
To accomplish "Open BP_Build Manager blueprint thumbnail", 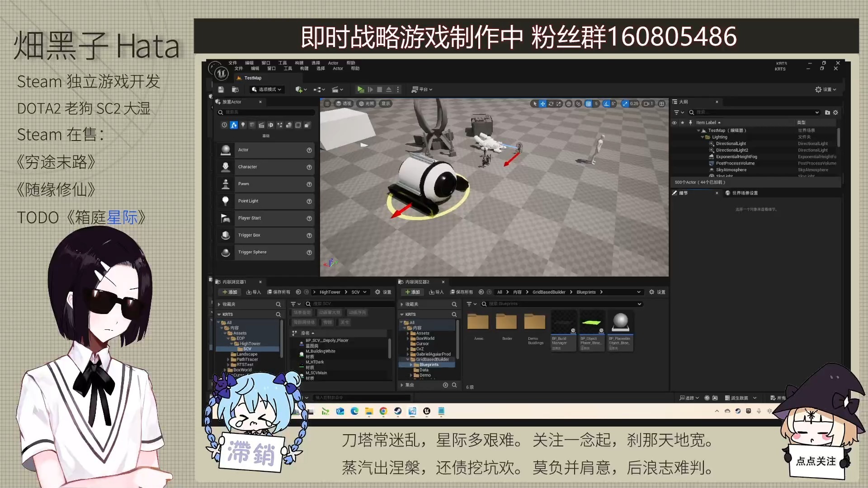I will (563, 330).
